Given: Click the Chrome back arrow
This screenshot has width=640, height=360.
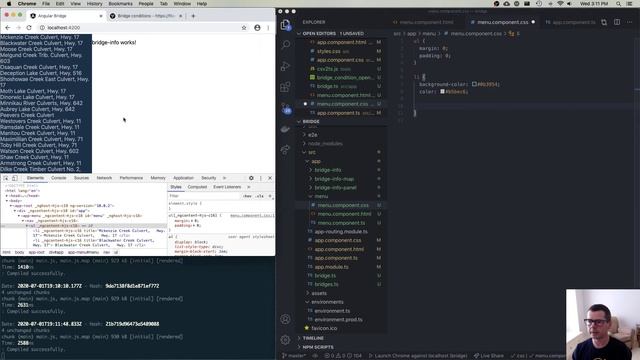Looking at the screenshot, I should 8,27.
